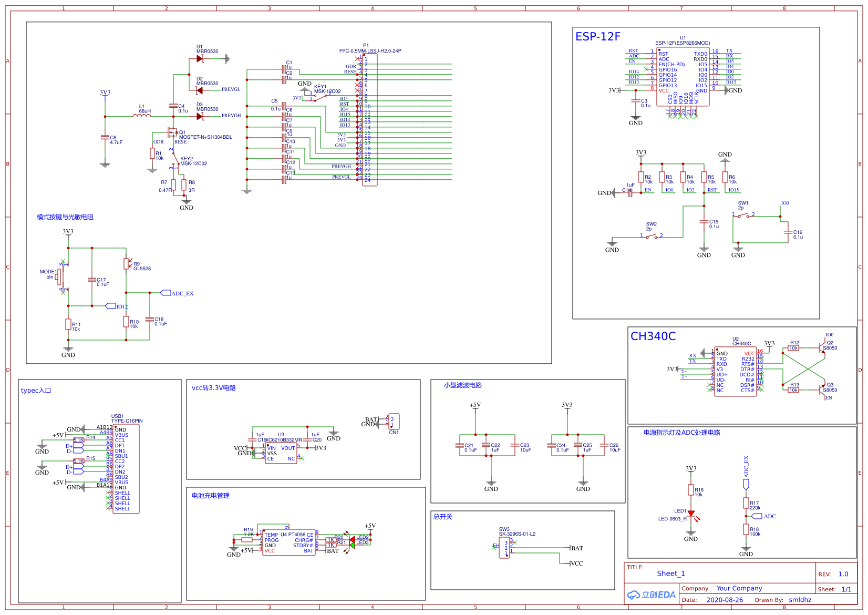Click the '总开关' section label
The image size is (868, 615).
pyautogui.click(x=443, y=517)
